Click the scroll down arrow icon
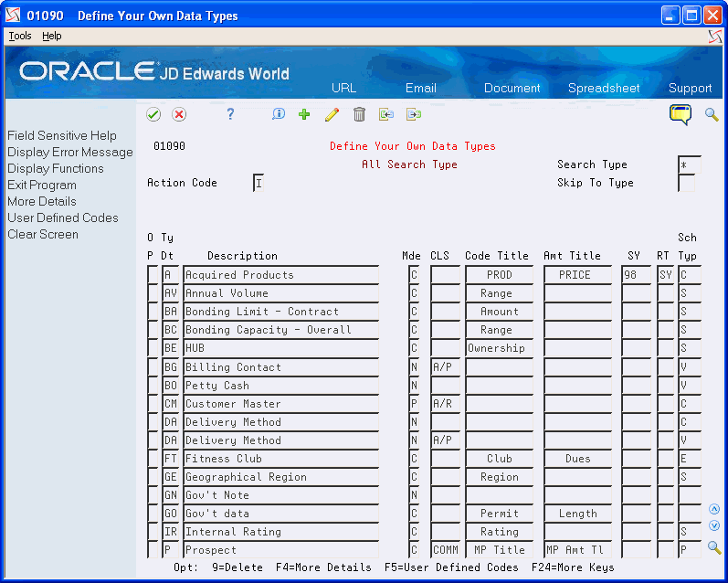The height and width of the screenshot is (583, 728). pos(714,525)
